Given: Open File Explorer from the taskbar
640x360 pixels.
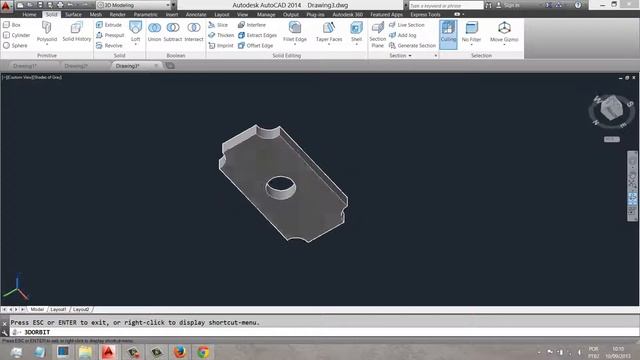Looking at the screenshot, I should pos(85,351).
